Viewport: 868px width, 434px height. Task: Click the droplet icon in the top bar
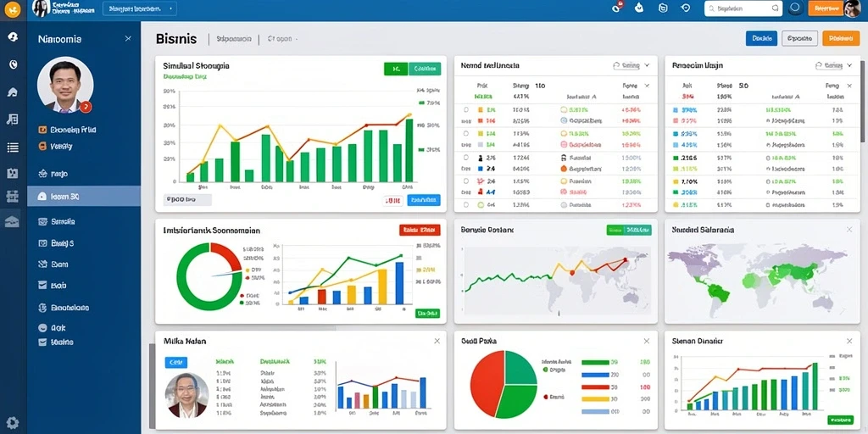click(x=641, y=8)
